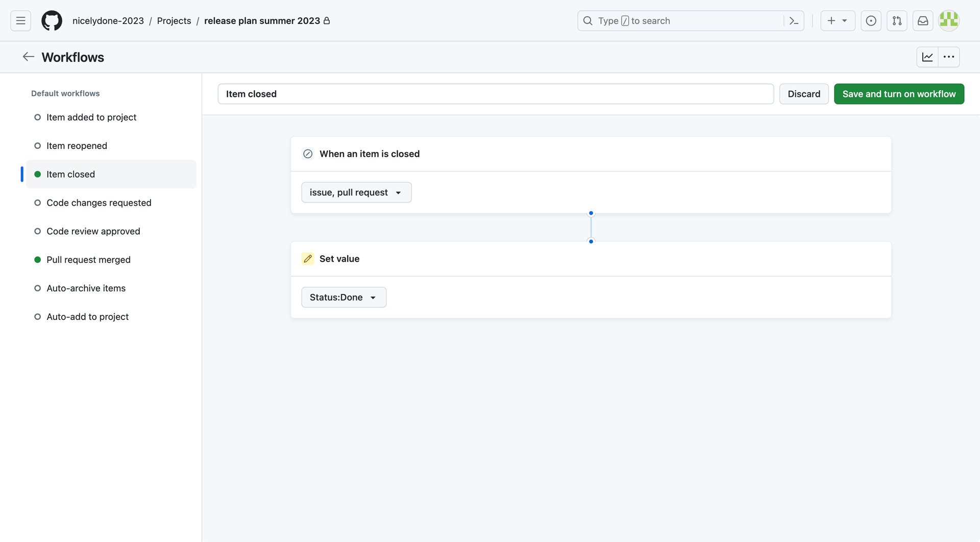Click the status dot beside Pull request merged

[37, 259]
